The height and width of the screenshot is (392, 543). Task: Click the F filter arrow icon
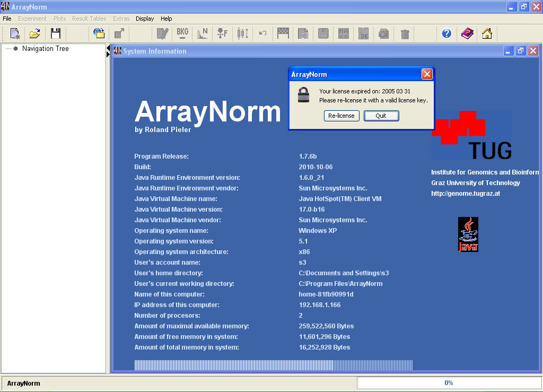(222, 33)
